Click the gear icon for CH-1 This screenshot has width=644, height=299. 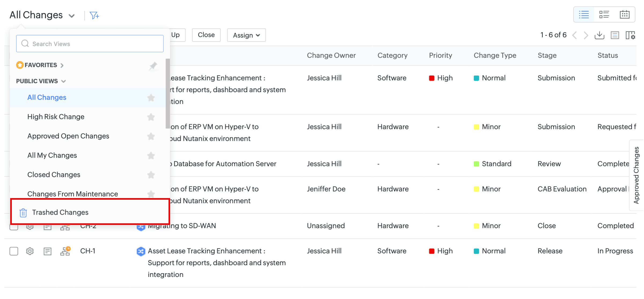tap(30, 251)
